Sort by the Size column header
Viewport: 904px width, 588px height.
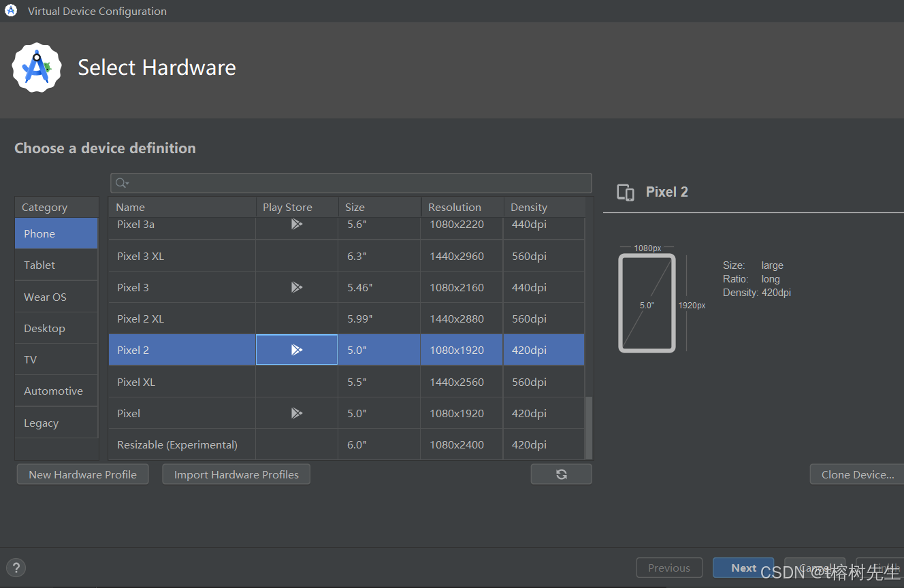pos(379,207)
